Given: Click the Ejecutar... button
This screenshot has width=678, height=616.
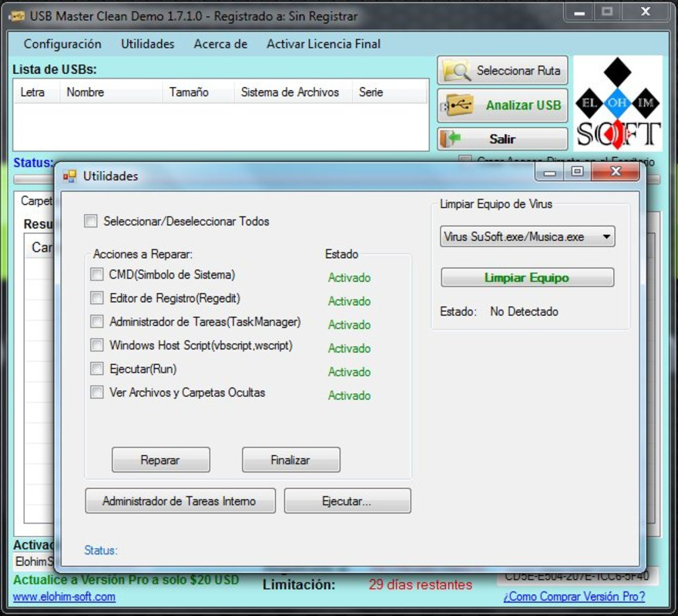Looking at the screenshot, I should (347, 501).
